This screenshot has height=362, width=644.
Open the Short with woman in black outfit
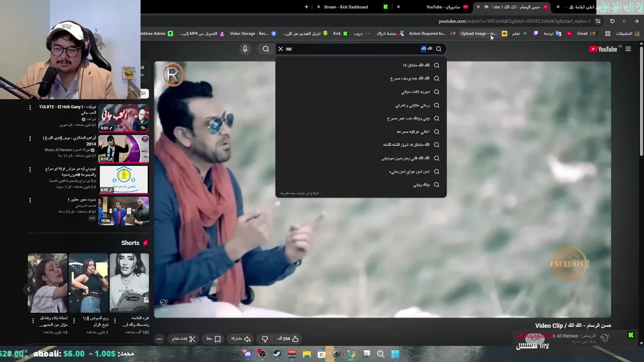[88, 283]
